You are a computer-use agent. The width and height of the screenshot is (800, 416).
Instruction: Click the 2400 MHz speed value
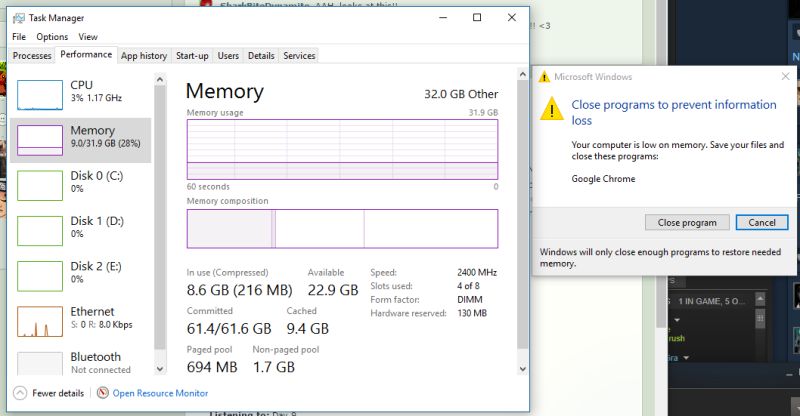(x=477, y=273)
